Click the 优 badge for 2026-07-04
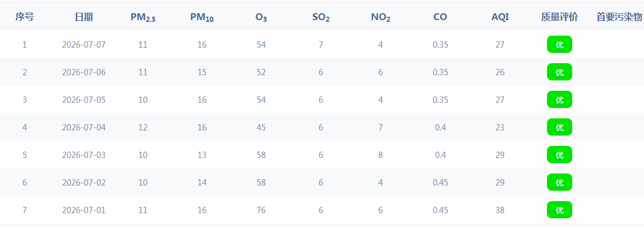This screenshot has width=644, height=239. (560, 127)
